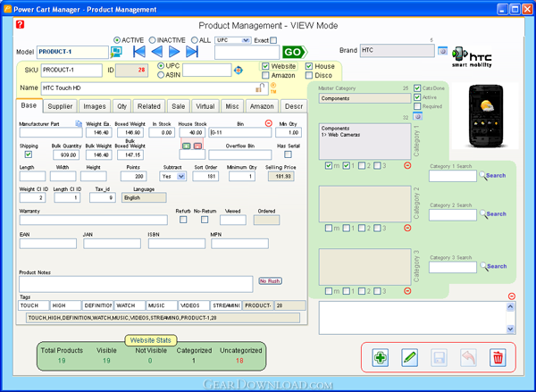Jump to the last product record

click(x=192, y=52)
